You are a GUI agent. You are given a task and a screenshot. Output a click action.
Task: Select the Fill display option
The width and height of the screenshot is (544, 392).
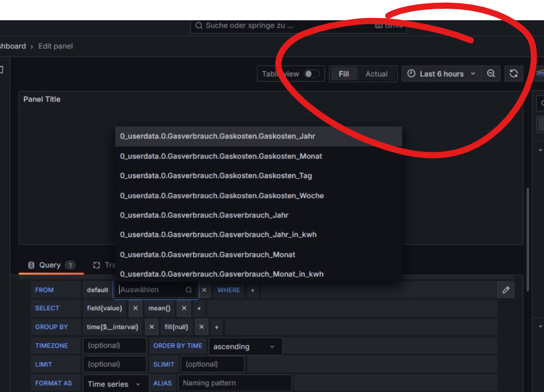[343, 74]
